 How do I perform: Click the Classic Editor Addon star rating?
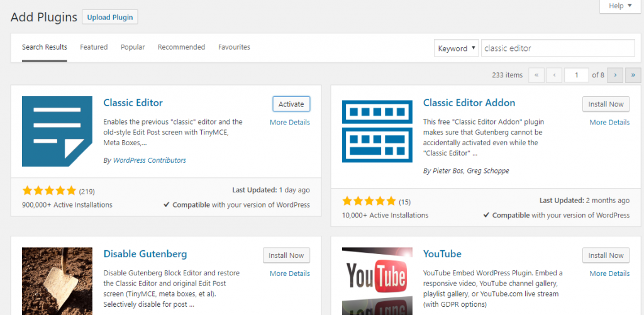(x=369, y=201)
